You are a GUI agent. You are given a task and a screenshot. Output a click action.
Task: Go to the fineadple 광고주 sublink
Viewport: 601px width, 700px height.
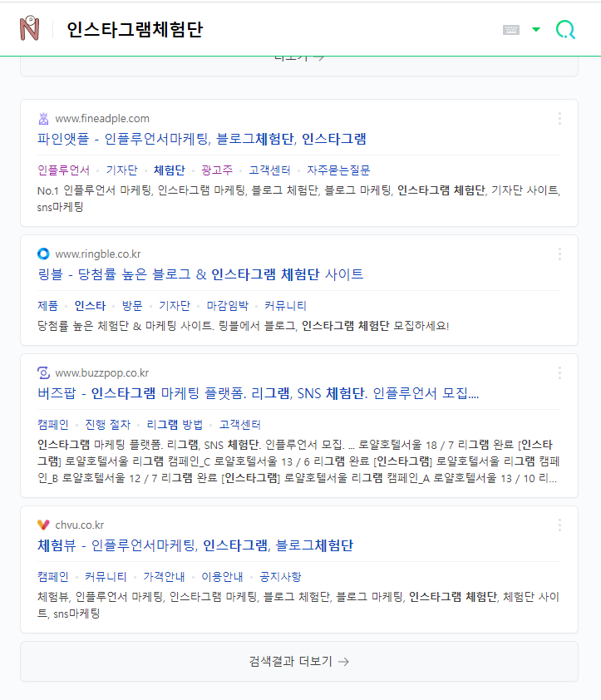coord(217,170)
